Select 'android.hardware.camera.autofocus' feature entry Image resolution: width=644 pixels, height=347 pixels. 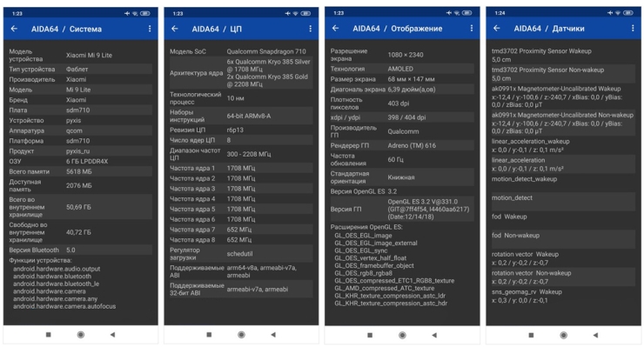click(64, 306)
